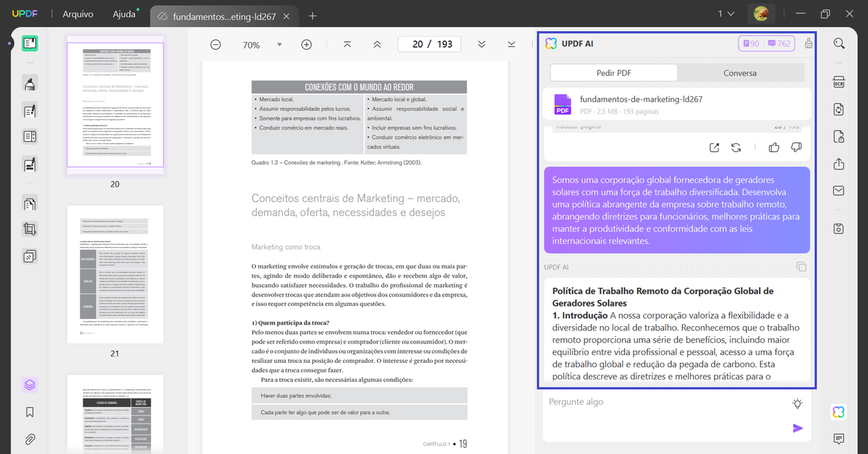Select the partially shown page 22 thumbnail
The image size is (868, 454).
[115, 414]
